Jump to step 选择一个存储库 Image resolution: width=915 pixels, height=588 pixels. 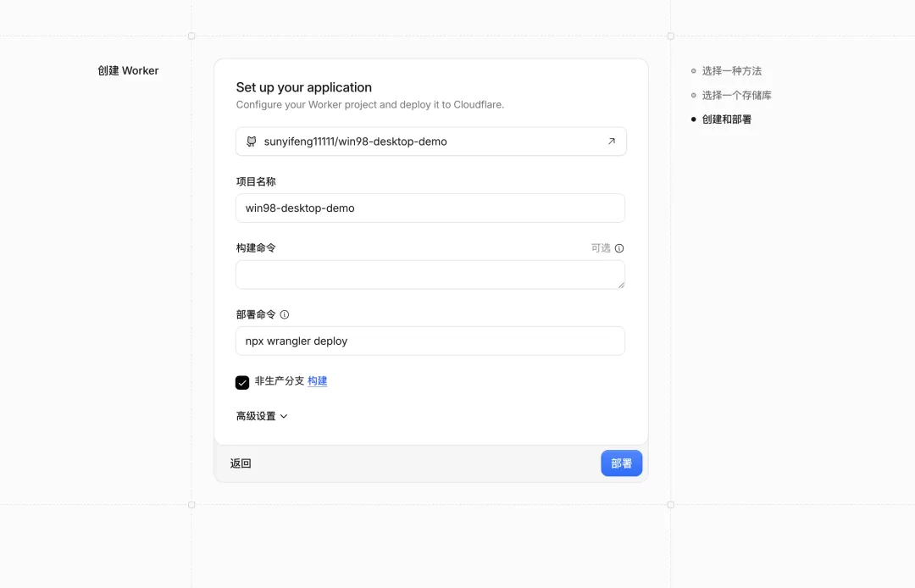[736, 95]
